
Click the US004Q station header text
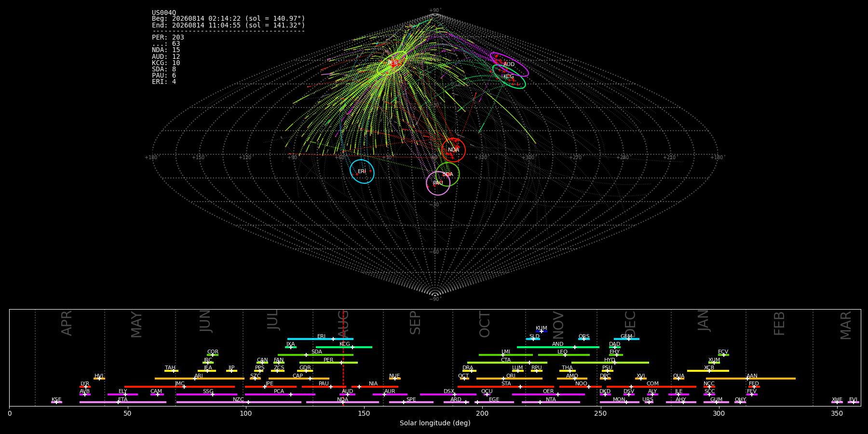click(x=164, y=13)
